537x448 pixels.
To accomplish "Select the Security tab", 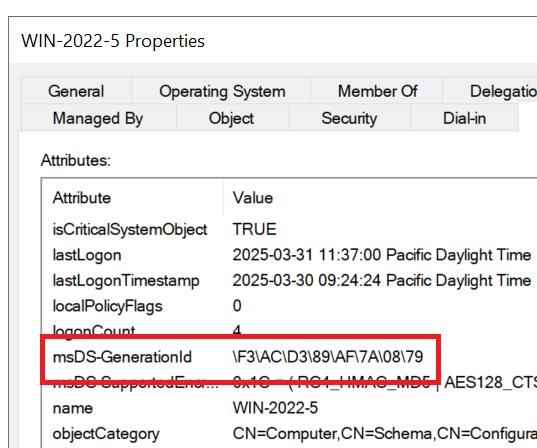I will tap(349, 118).
